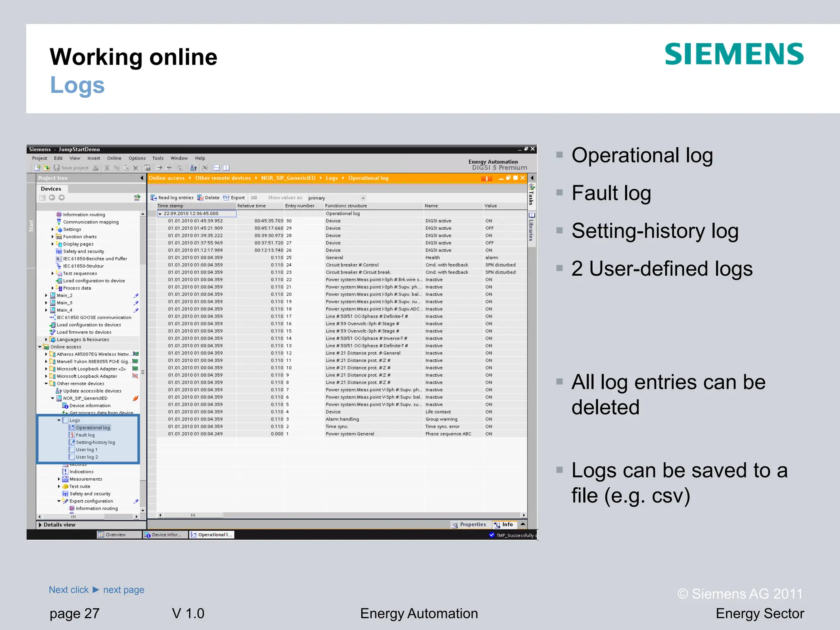Select Setting-history log in the tree

click(x=95, y=443)
